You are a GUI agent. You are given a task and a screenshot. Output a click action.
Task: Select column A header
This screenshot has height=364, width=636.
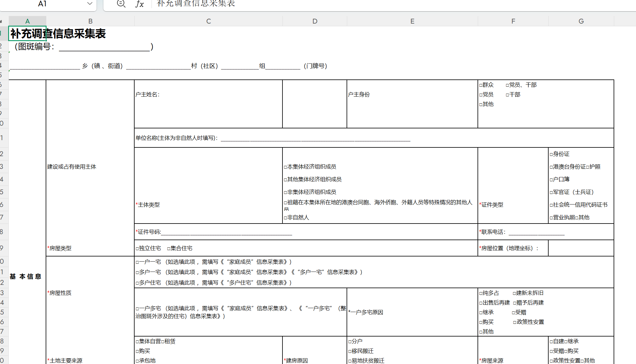(28, 21)
